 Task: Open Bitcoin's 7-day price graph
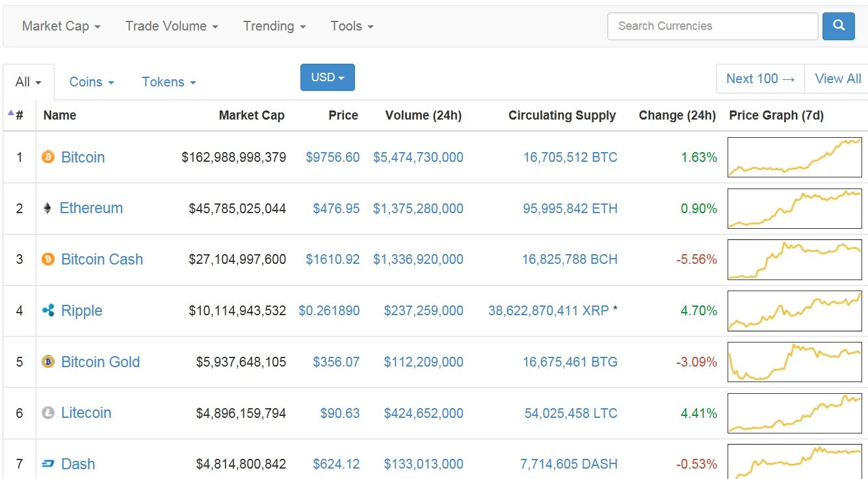tap(795, 157)
